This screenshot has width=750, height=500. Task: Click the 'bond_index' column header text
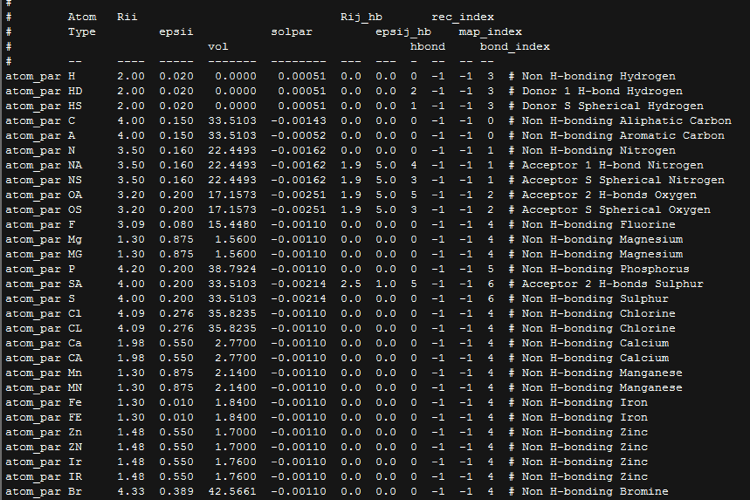point(515,47)
